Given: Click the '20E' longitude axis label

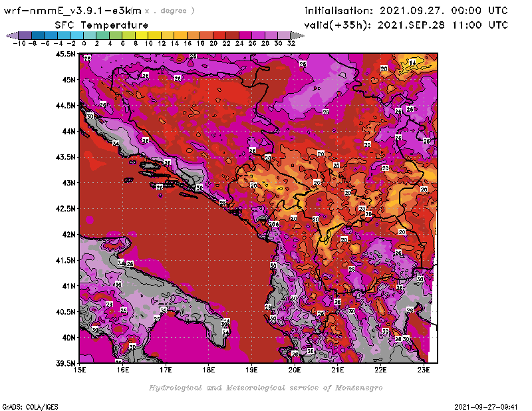Looking at the screenshot, I should click(295, 370).
